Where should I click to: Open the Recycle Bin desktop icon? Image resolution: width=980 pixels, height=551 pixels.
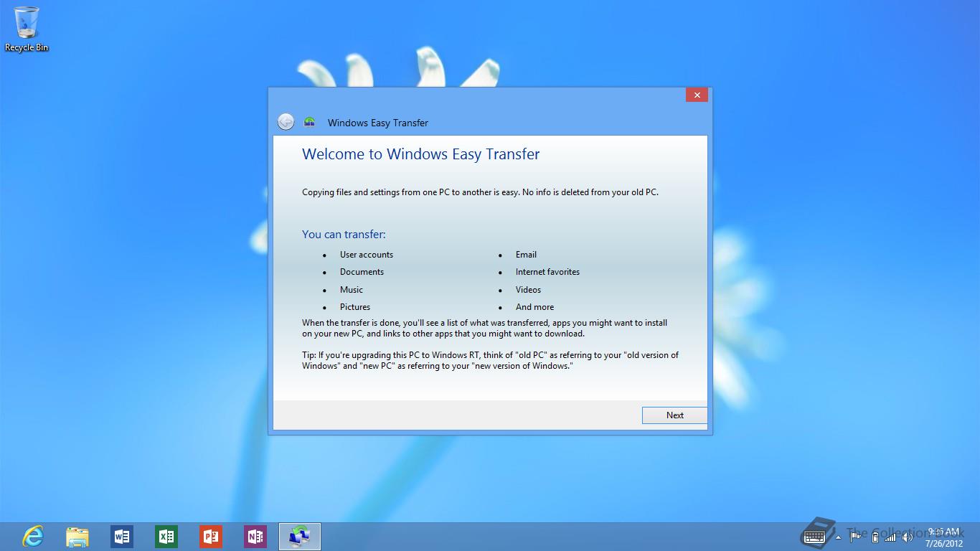pyautogui.click(x=27, y=29)
